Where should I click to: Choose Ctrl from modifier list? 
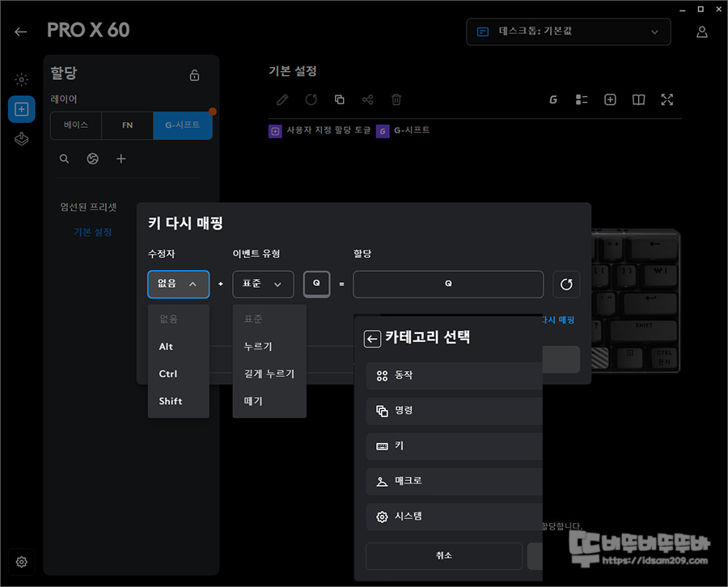tap(178, 374)
